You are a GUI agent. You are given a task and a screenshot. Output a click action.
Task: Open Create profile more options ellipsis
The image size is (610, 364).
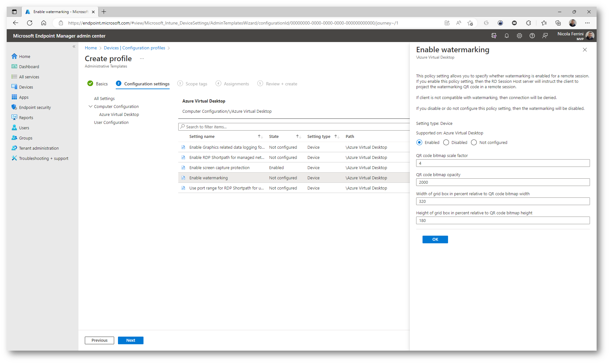(x=142, y=59)
